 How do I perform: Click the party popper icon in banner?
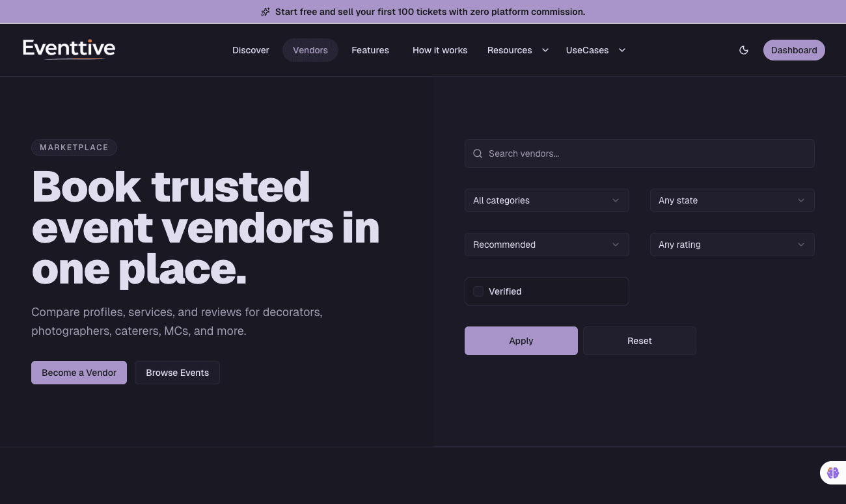tap(266, 12)
